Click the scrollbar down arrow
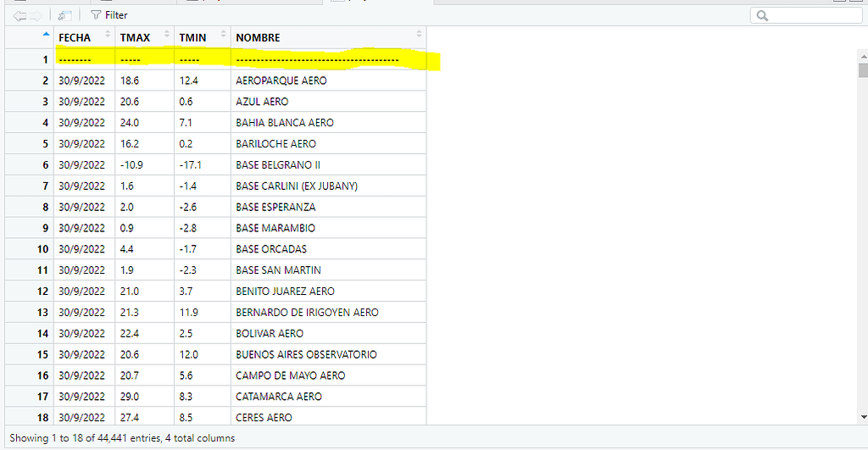This screenshot has height=450, width=868. pyautogui.click(x=862, y=417)
